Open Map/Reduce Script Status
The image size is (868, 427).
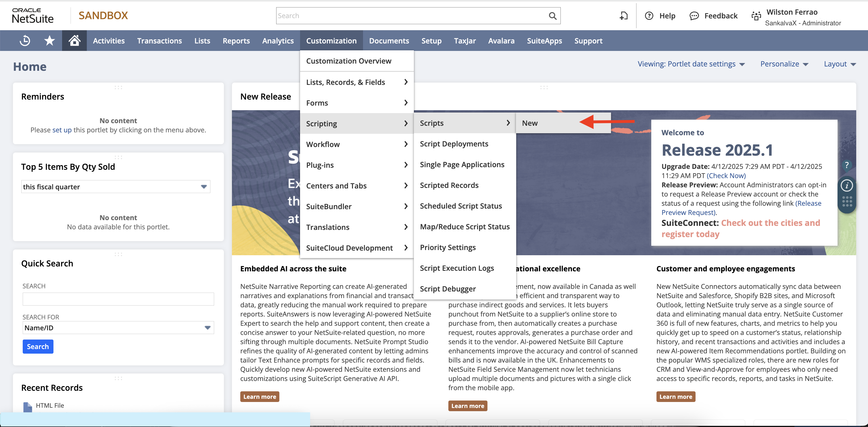pos(465,227)
